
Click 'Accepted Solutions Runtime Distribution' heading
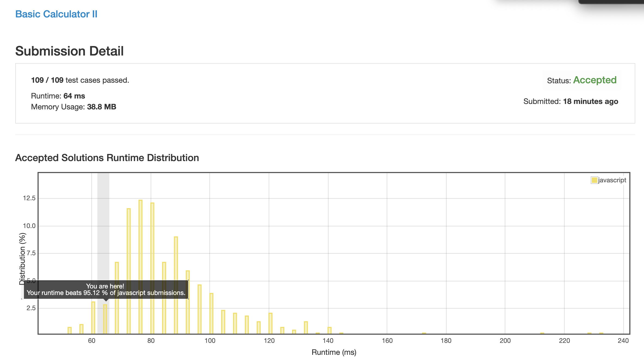(x=107, y=158)
